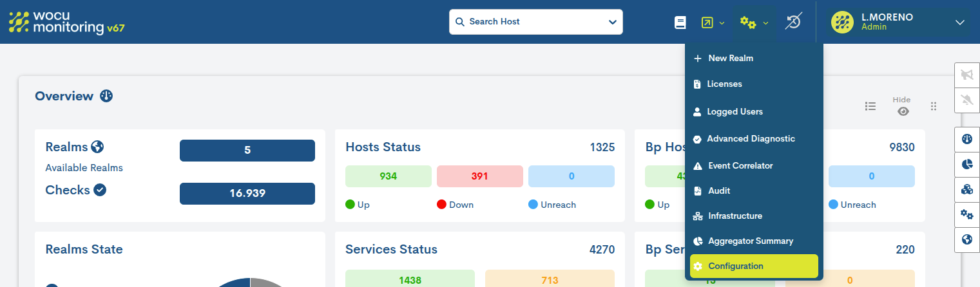Click the sidebar globe icon
Viewport: 980px width, 287px height.
coord(966,239)
